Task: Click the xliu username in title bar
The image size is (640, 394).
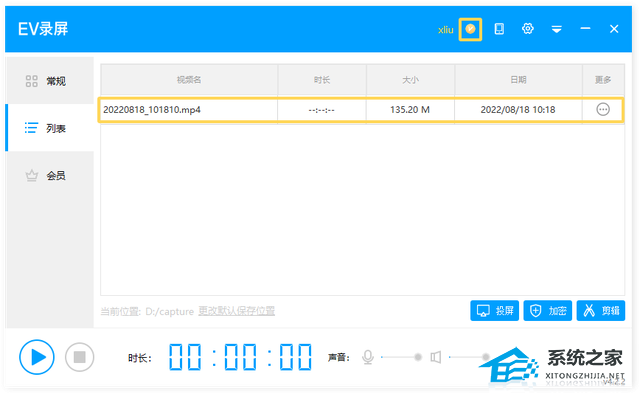Action: pos(446,30)
